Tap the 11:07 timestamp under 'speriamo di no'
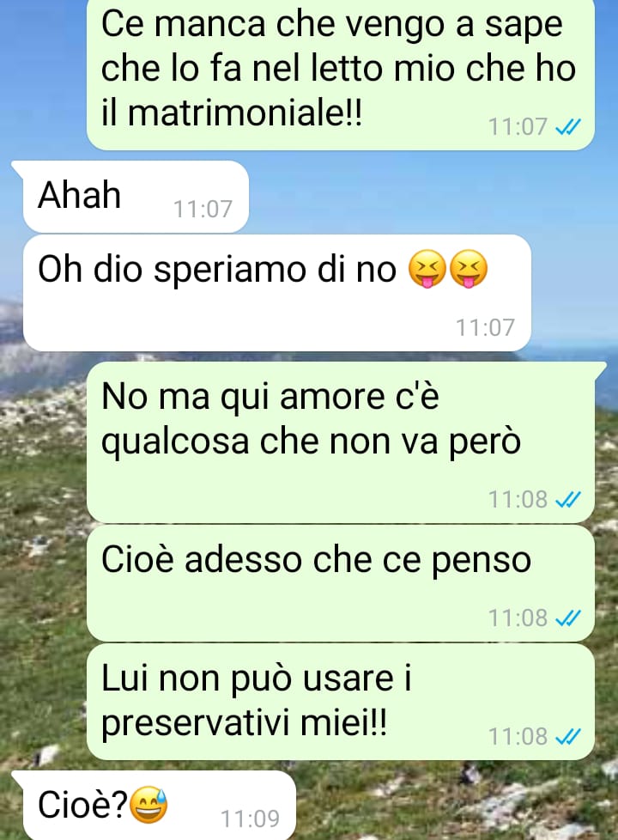618x840 pixels. click(x=485, y=327)
